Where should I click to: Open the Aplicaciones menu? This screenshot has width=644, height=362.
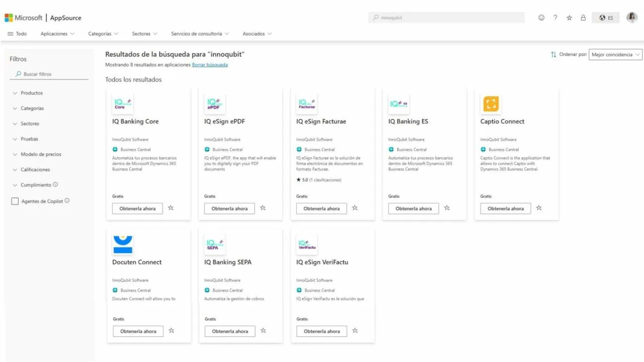(x=57, y=34)
